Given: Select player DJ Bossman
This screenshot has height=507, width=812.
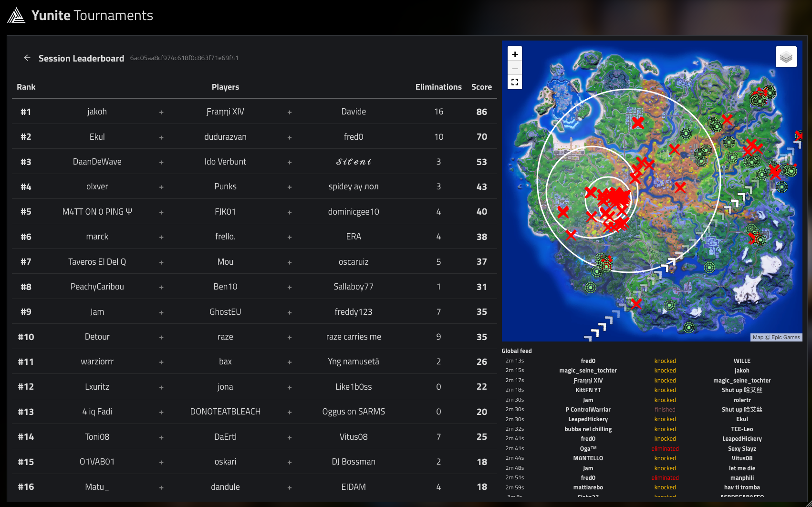Looking at the screenshot, I should pyautogui.click(x=354, y=462).
